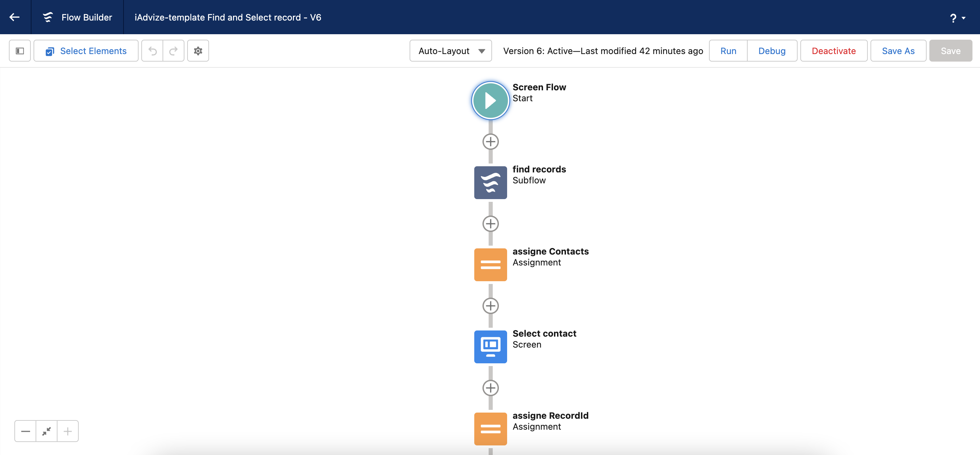Zoom out the canvas
980x455 pixels.
coord(25,431)
